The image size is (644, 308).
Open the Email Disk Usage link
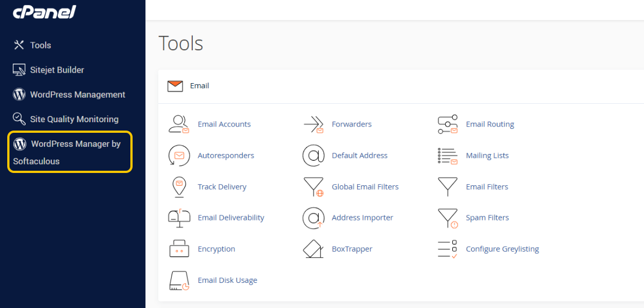click(x=227, y=281)
